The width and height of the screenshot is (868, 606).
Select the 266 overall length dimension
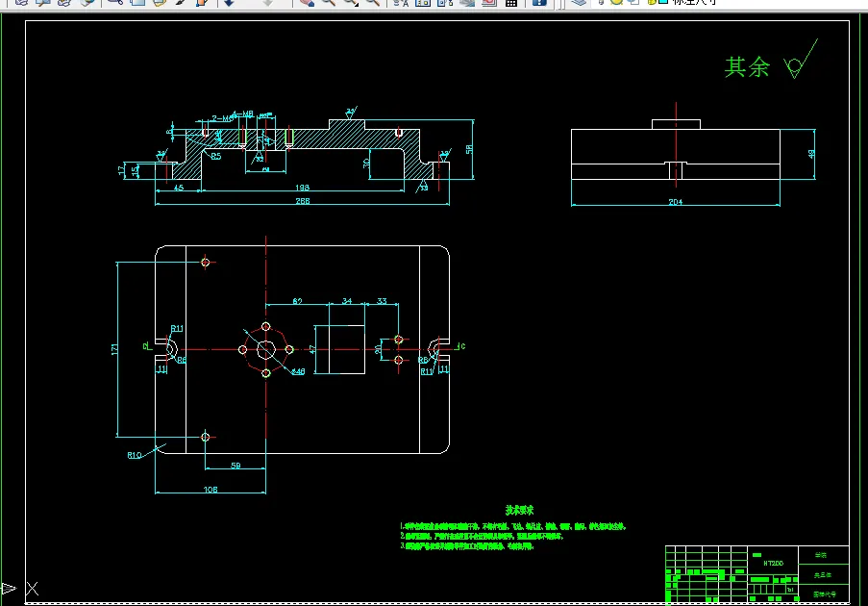click(303, 200)
